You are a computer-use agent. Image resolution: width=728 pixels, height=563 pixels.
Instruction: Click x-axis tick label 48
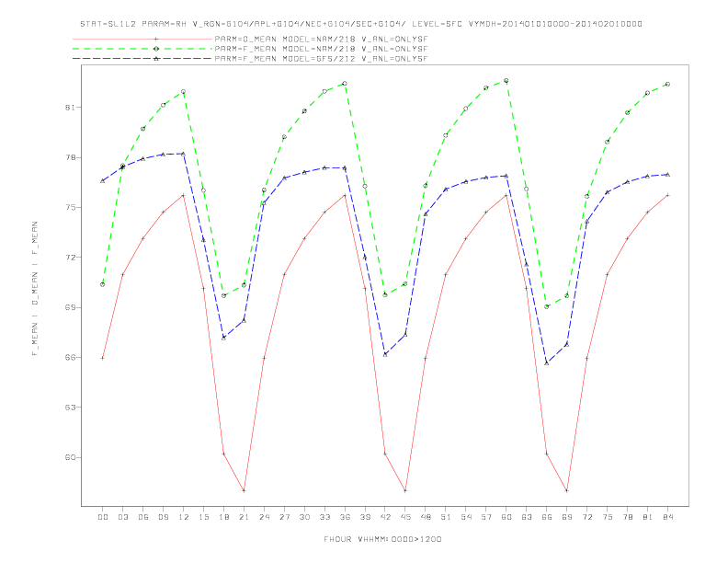coord(426,517)
